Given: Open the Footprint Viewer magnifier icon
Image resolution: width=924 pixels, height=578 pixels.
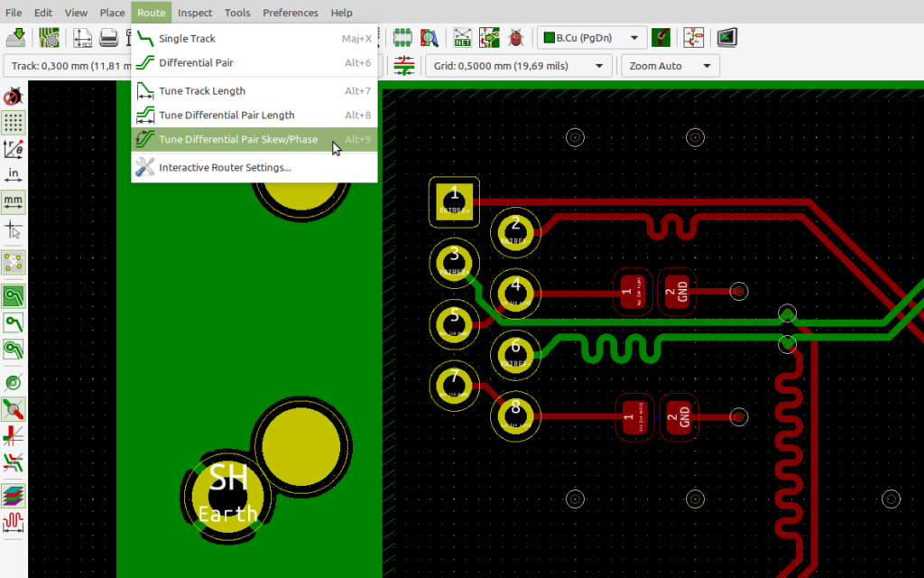Looking at the screenshot, I should (x=429, y=38).
